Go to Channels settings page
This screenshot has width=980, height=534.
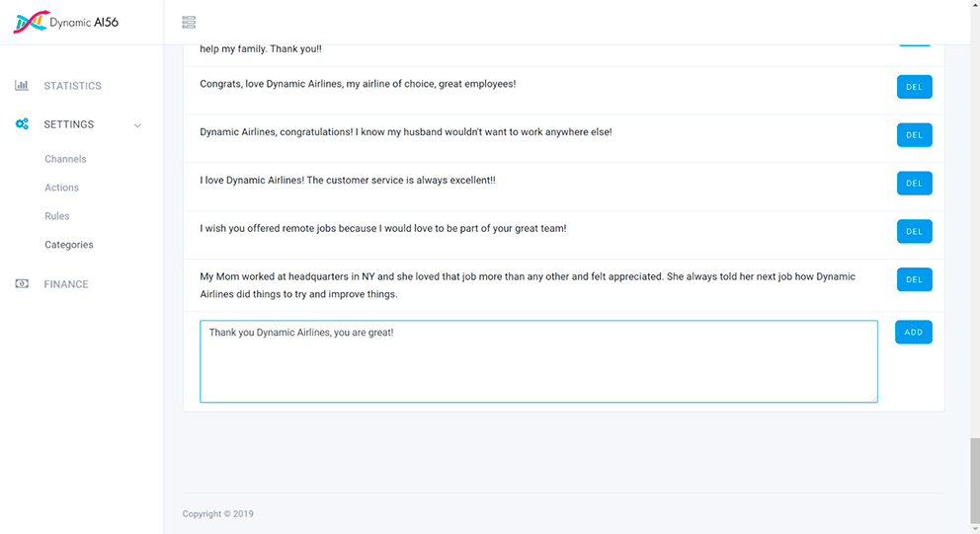[x=65, y=159]
